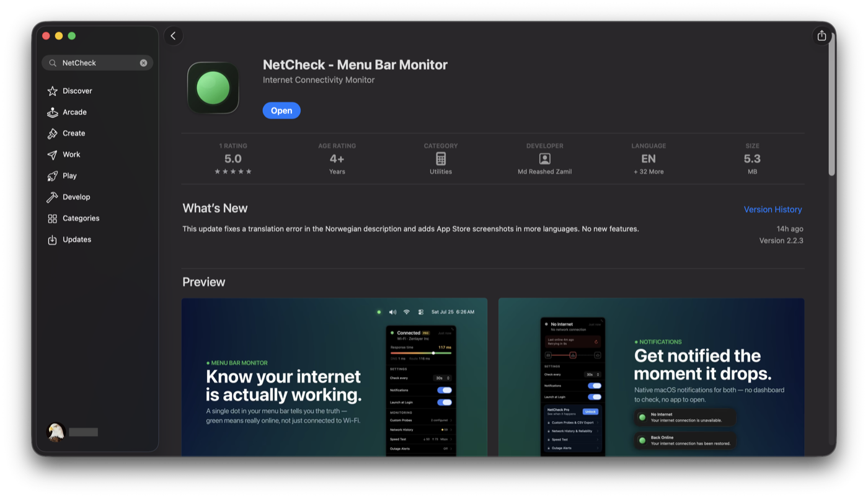Click the Categories grid icon

pos(52,218)
